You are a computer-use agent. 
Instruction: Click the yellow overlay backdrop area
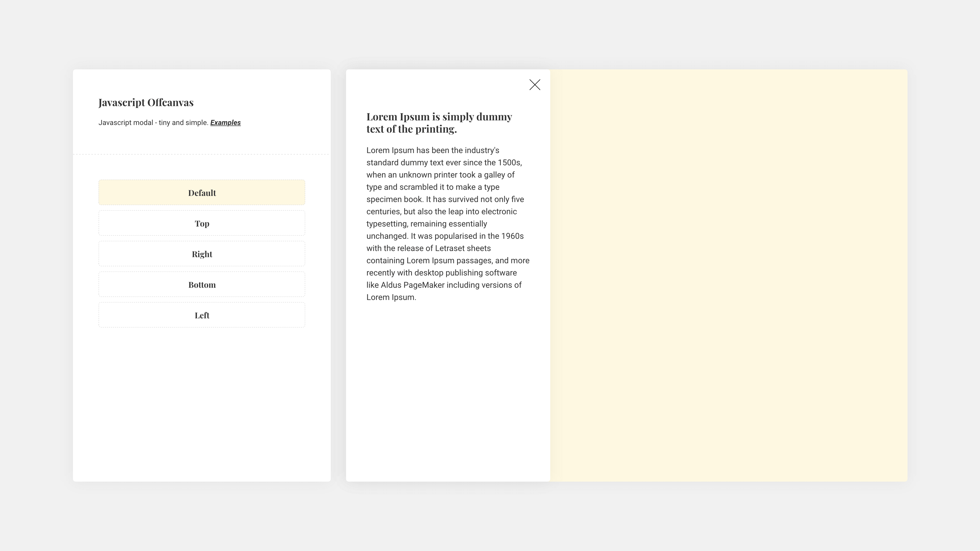(728, 275)
